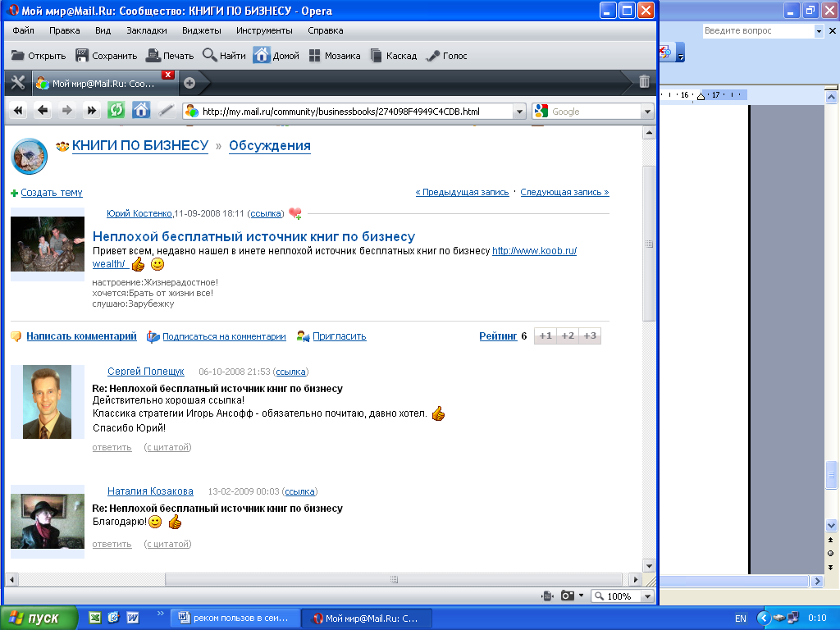Open the Справка menu
Image resolution: width=840 pixels, height=630 pixels.
click(x=325, y=30)
